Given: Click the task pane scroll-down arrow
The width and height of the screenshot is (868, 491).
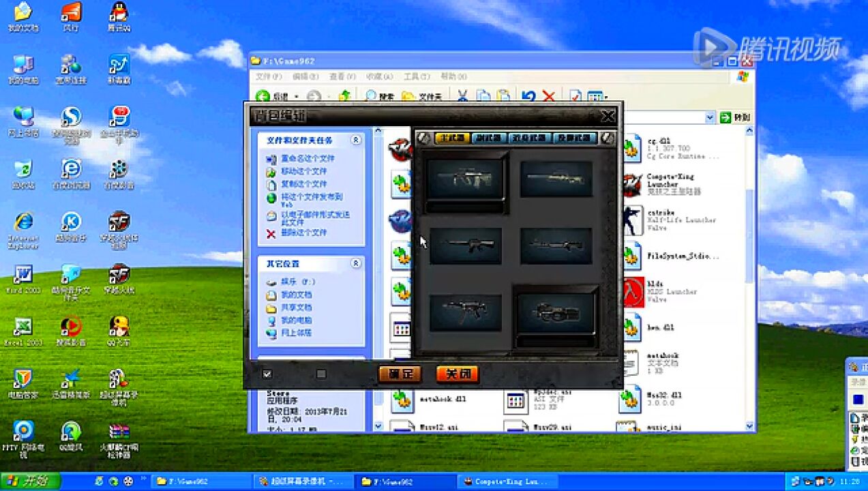Looking at the screenshot, I should tap(378, 426).
